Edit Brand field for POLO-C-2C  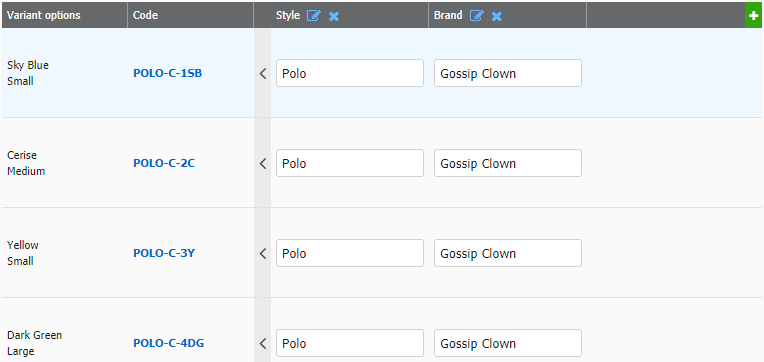(508, 163)
